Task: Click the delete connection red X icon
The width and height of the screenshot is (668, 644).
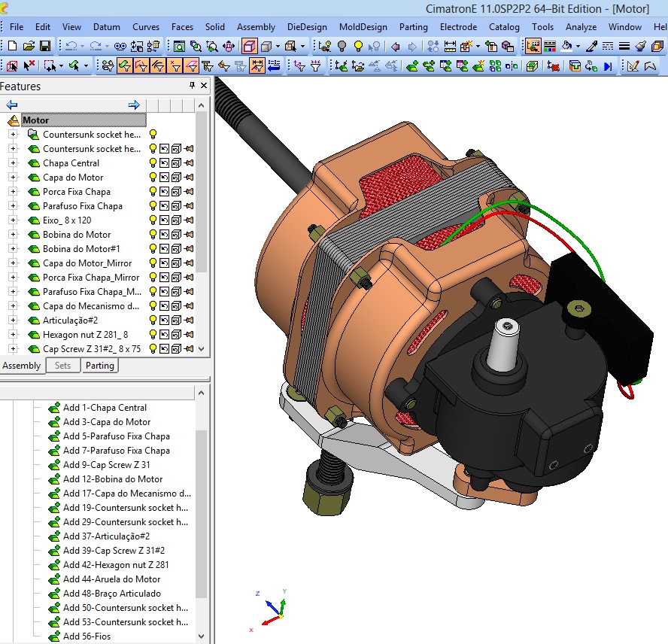Action: [554, 66]
